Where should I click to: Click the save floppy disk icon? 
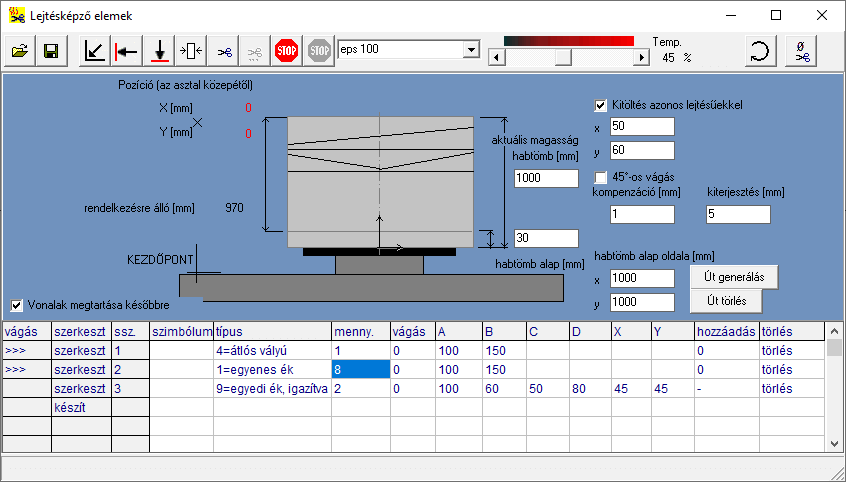[x=50, y=50]
